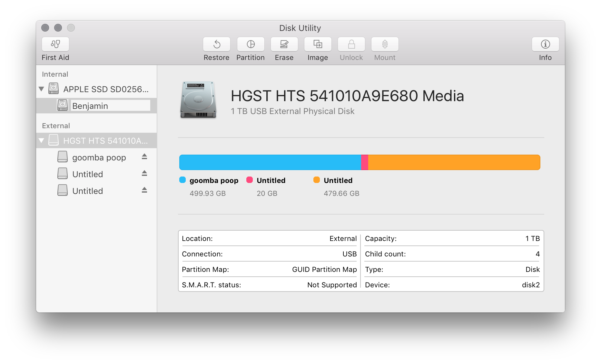
Task: Click the goomba poop volume icon in sidebar
Action: [63, 157]
